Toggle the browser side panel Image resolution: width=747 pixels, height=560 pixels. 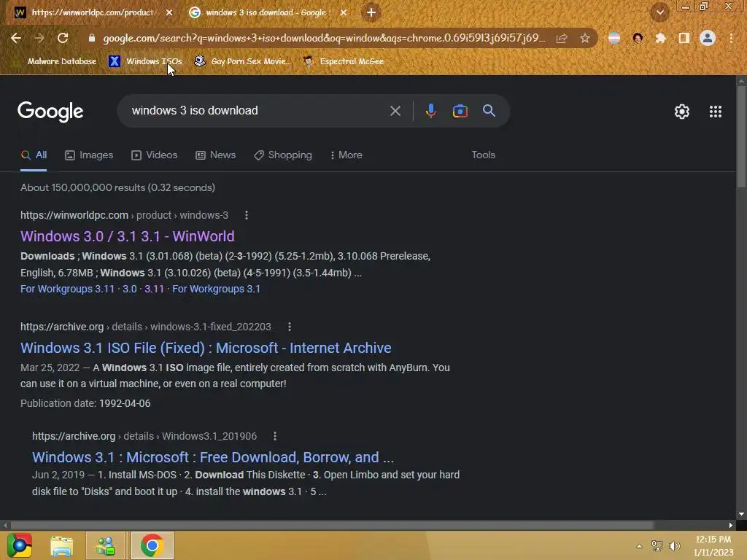[x=684, y=38]
